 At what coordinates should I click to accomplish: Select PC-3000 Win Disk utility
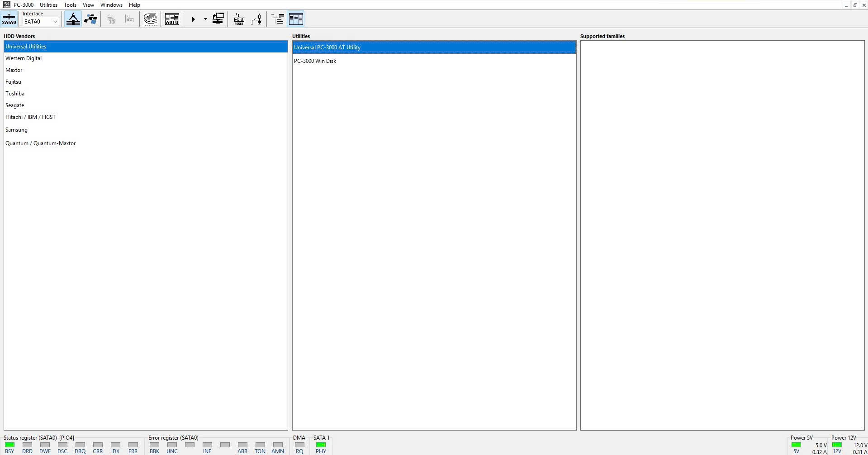pyautogui.click(x=434, y=61)
